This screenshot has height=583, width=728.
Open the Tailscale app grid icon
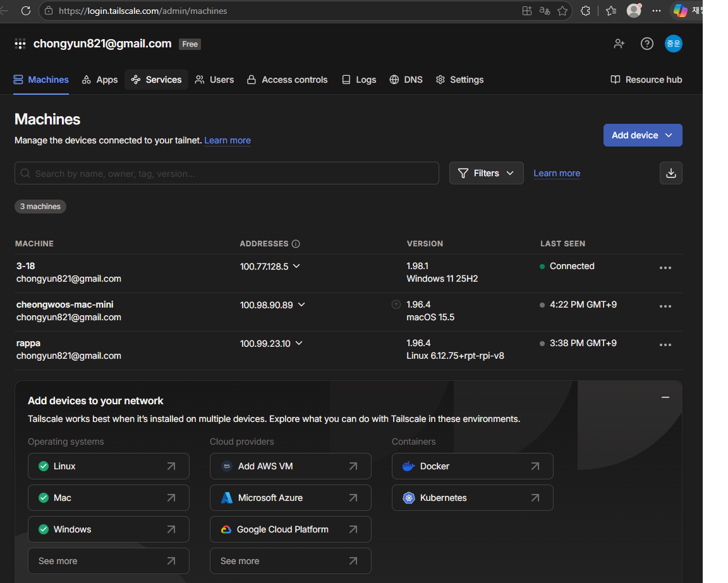[20, 44]
